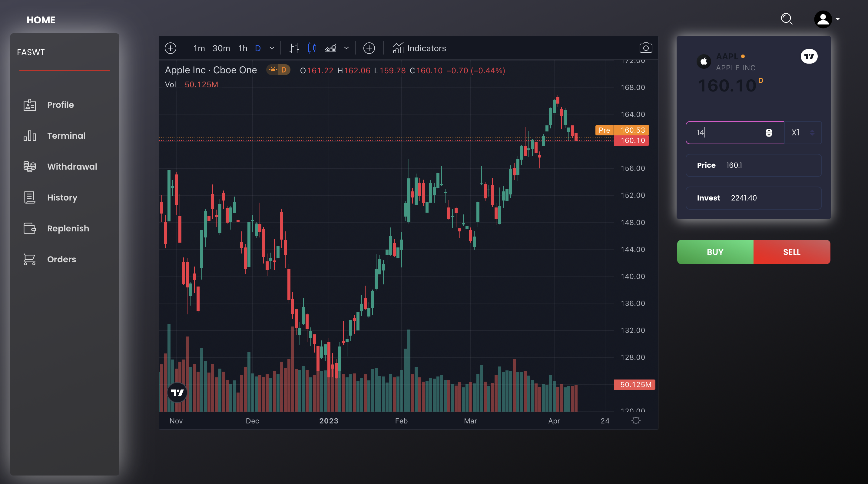Select the 30m timeframe

tap(221, 48)
